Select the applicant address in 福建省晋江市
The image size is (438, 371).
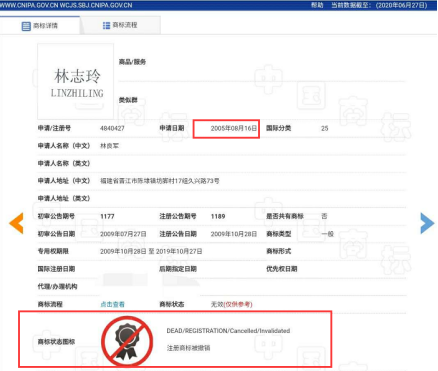coord(160,181)
